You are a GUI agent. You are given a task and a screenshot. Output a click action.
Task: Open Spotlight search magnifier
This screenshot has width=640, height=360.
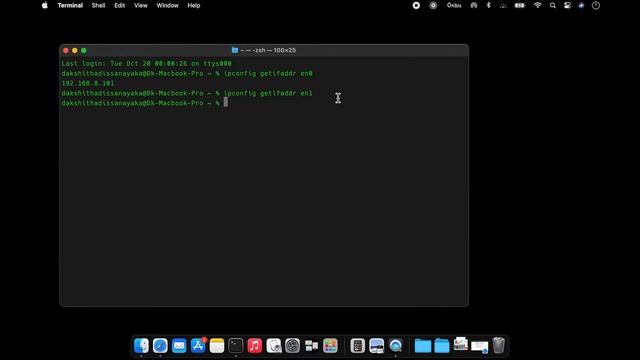[553, 5]
